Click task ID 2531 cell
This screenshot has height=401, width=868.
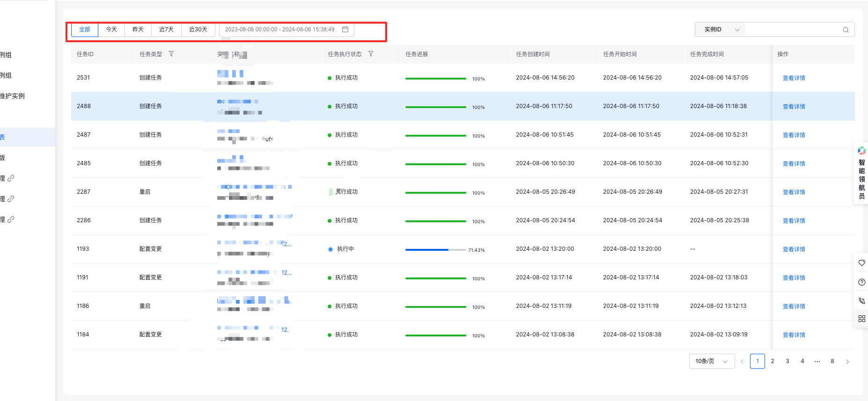pos(83,78)
